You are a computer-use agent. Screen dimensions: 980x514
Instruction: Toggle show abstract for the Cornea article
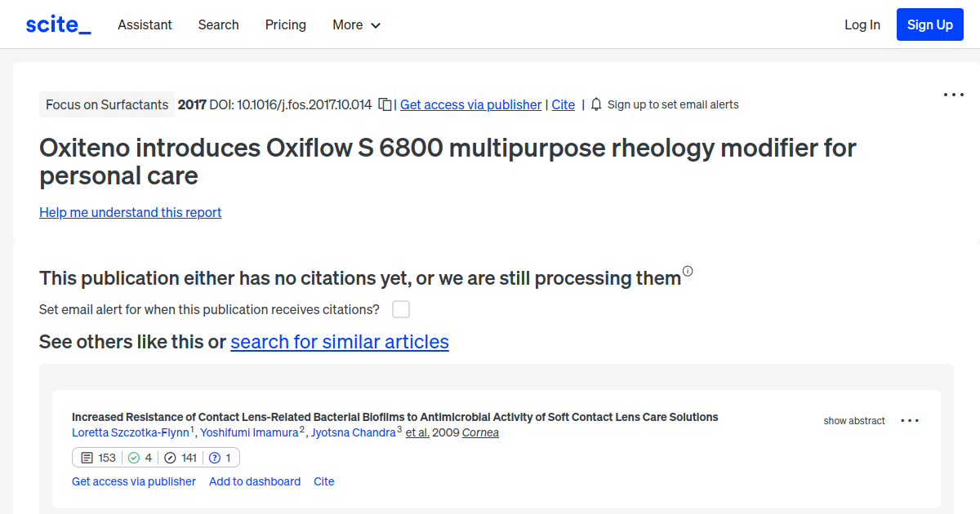853,420
